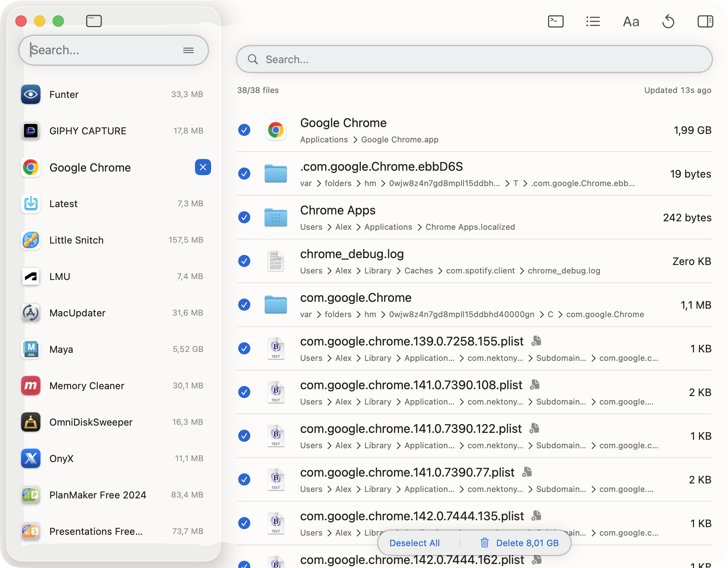Click the GIPHY CAPTURE app icon
728x568 pixels.
pos(31,131)
